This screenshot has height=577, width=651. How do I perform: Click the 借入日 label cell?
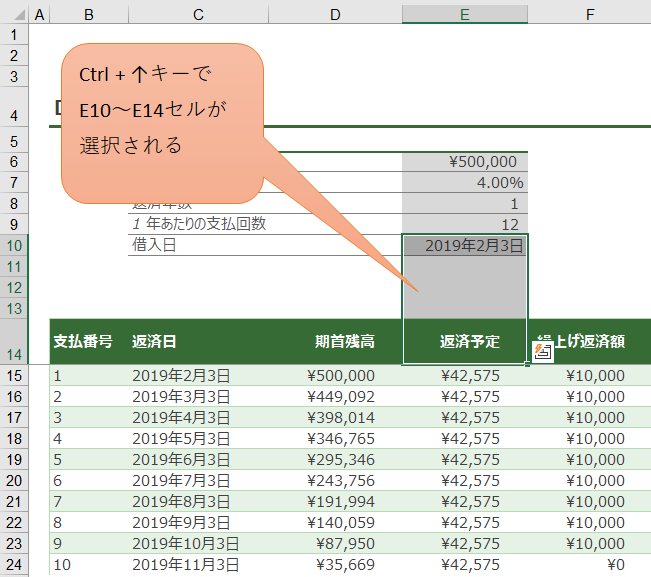198,245
